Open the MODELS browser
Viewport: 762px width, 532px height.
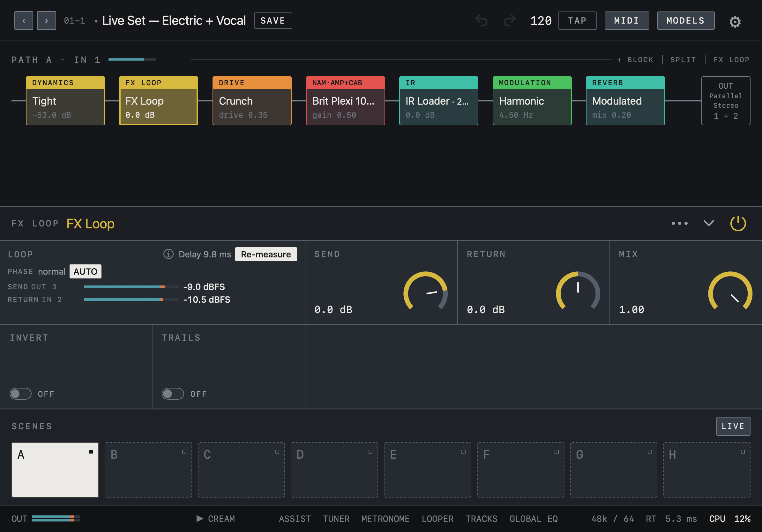tap(686, 20)
